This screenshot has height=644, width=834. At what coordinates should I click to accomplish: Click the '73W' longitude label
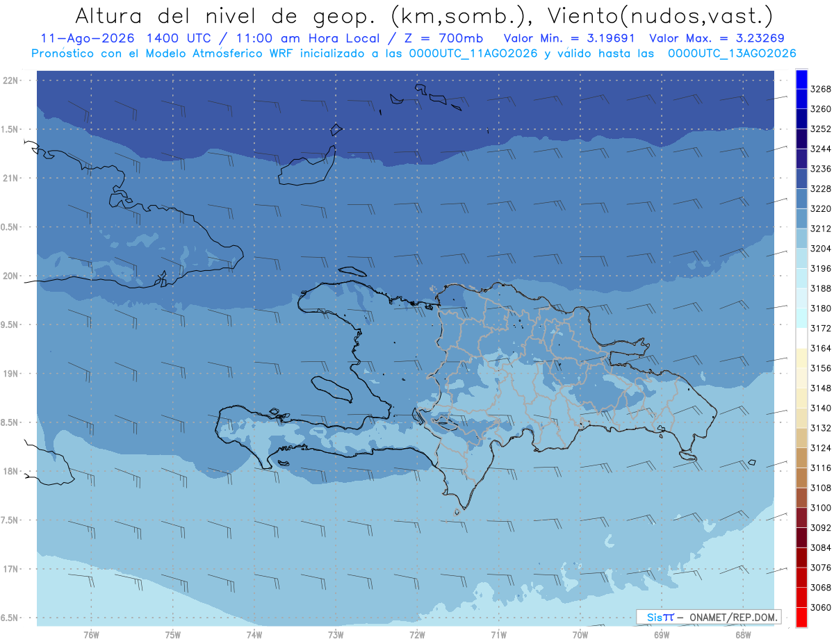tap(335, 635)
